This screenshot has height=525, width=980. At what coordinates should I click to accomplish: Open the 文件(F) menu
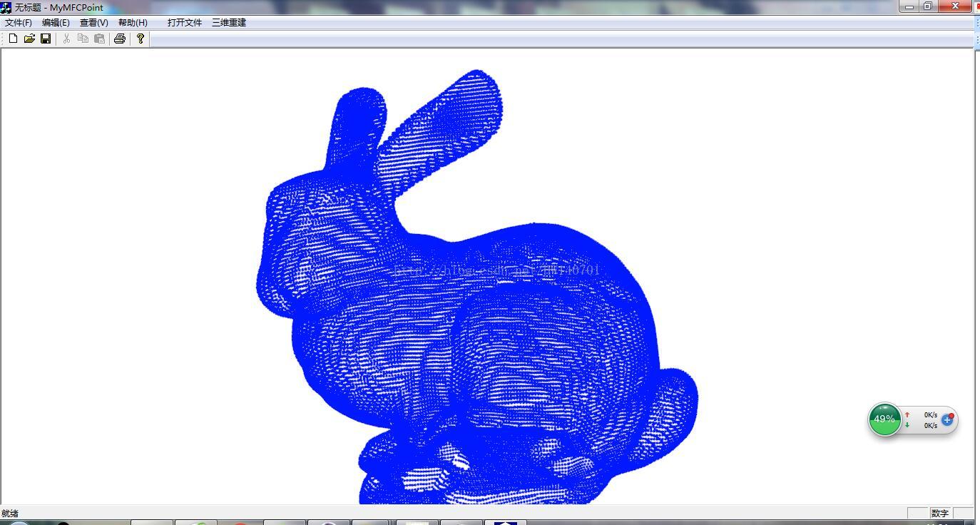[x=19, y=23]
